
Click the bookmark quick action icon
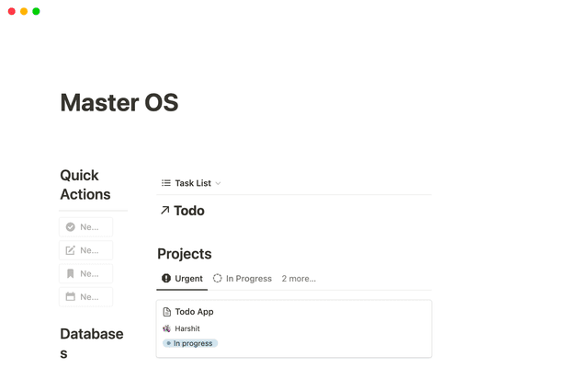tap(71, 273)
